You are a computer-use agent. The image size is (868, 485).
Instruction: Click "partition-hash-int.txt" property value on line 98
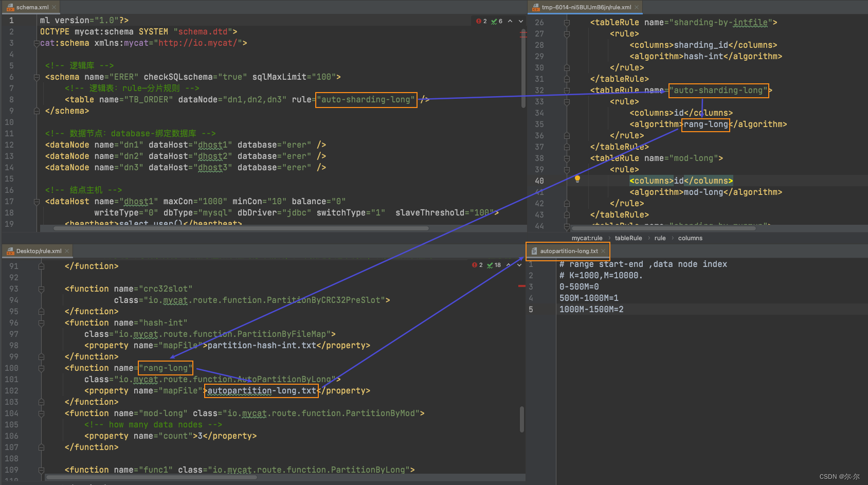(x=262, y=346)
